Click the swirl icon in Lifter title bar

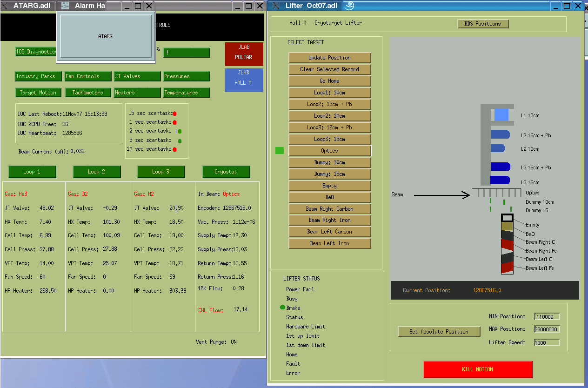pyautogui.click(x=348, y=6)
